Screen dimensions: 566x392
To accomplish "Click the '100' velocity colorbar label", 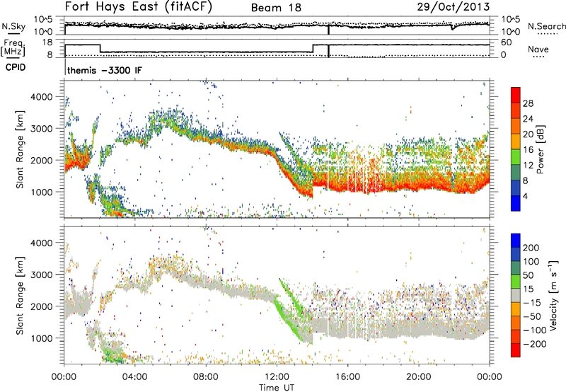I will click(531, 262).
